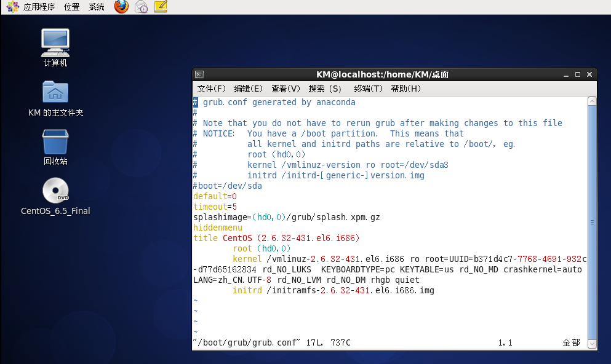Click the 'rhgb quiet' text
Viewport: 611px width, 364px height.
[395, 280]
